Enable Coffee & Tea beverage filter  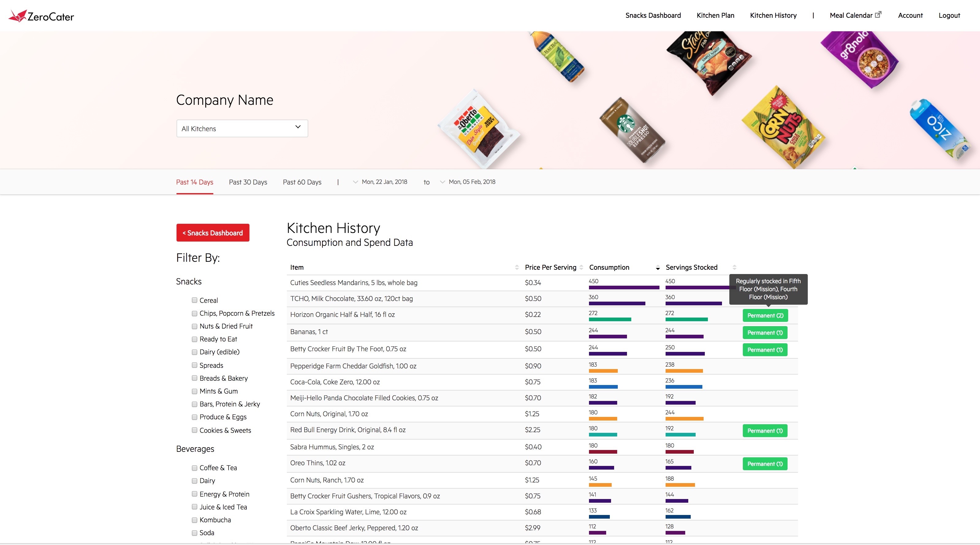(x=194, y=467)
